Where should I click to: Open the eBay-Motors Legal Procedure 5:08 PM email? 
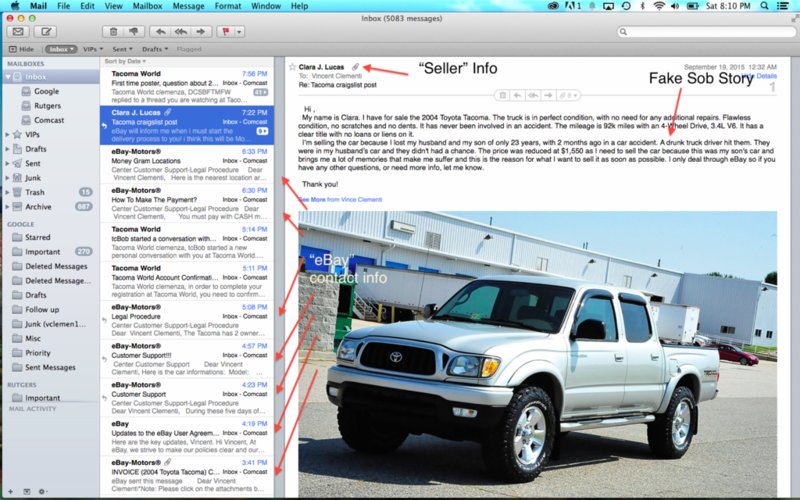(x=187, y=320)
